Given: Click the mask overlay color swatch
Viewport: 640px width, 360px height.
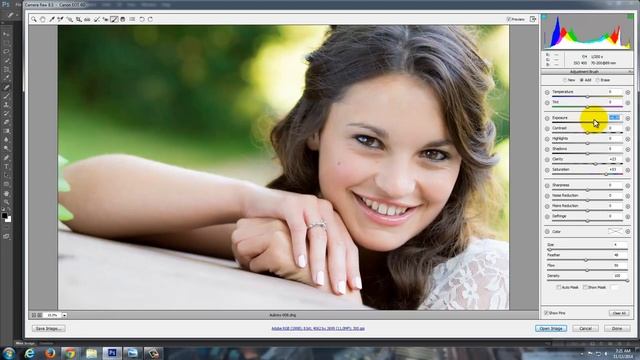Looking at the screenshot, I should point(614,287).
